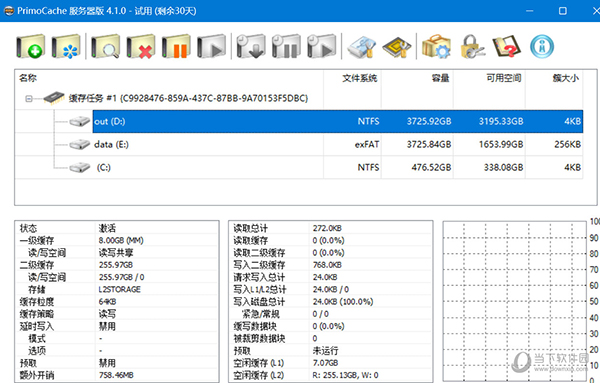
Task: Resume deferred write with the clock play icon
Action: tap(321, 47)
